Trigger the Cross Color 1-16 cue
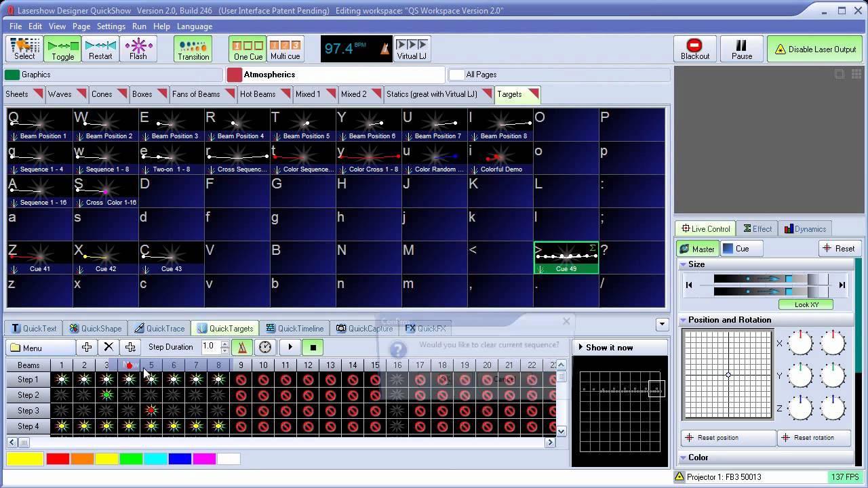The width and height of the screenshot is (868, 488). [x=105, y=192]
